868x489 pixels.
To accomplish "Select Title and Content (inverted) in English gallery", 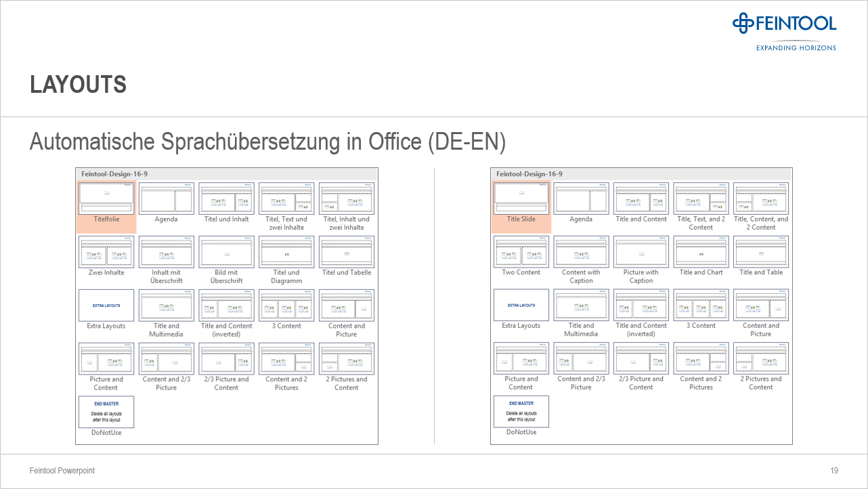I will 641,305.
